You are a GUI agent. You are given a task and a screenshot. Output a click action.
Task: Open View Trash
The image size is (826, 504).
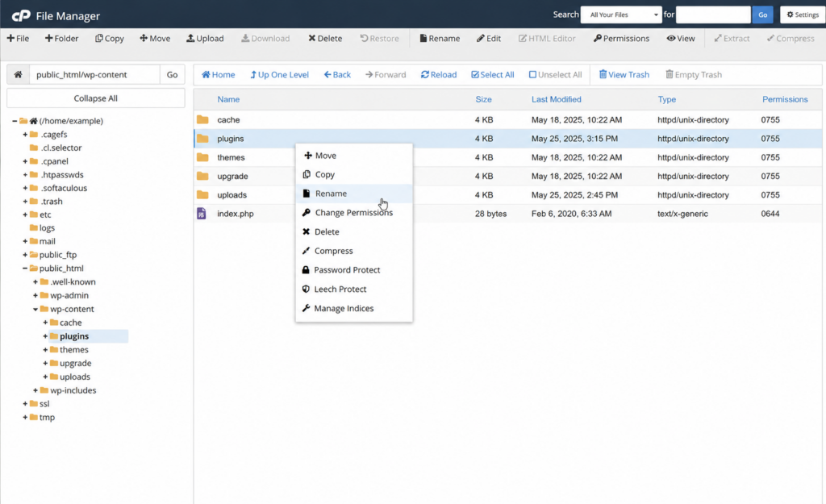(624, 75)
